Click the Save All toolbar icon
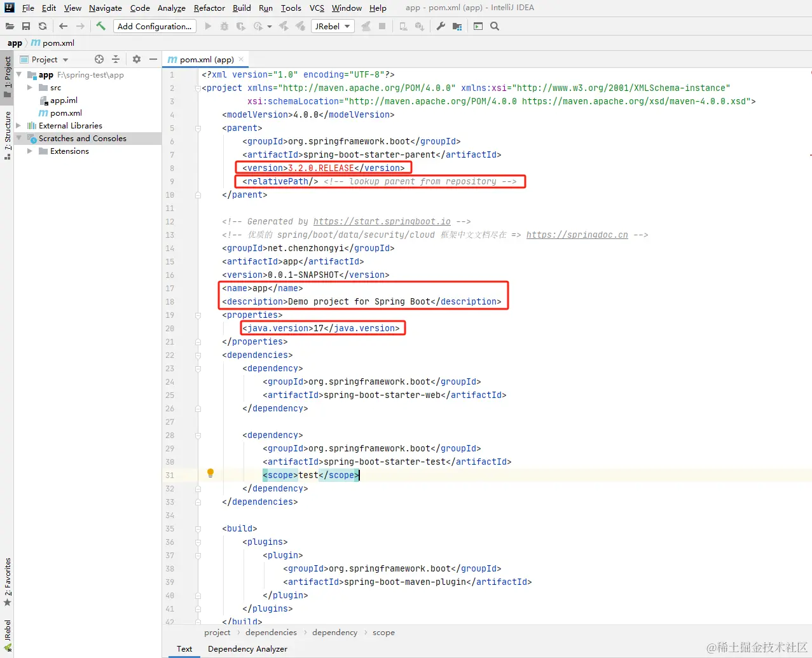 26,26
